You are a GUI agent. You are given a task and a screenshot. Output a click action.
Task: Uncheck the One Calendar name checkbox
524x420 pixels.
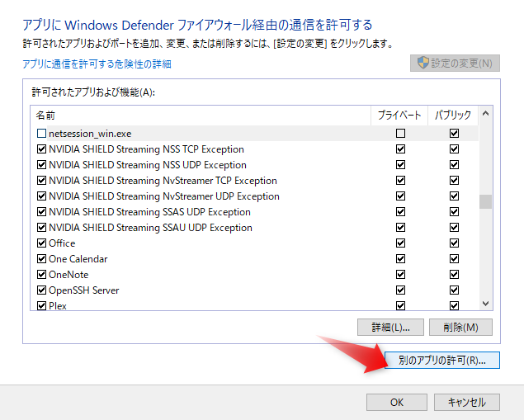(41, 259)
